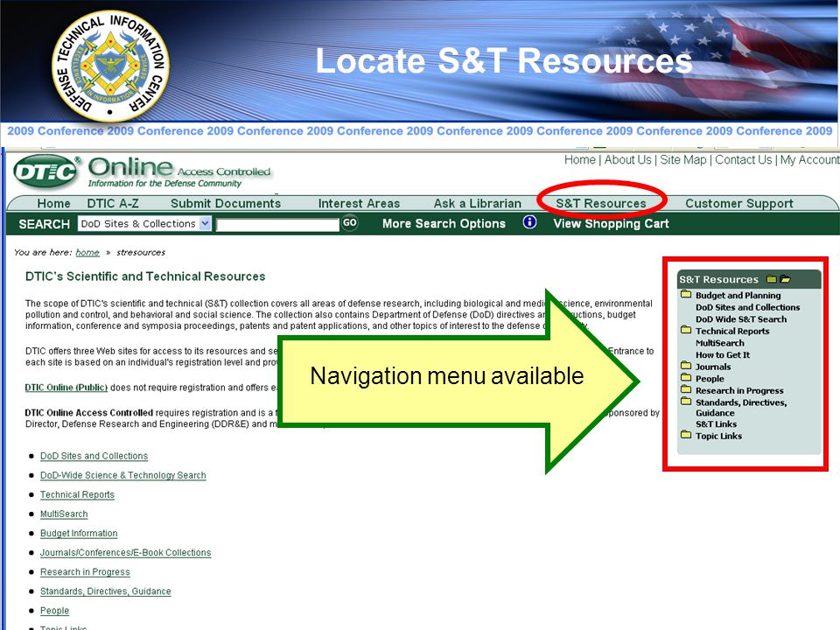The image size is (840, 630).
Task: Select the Customer Support tab
Action: click(739, 204)
